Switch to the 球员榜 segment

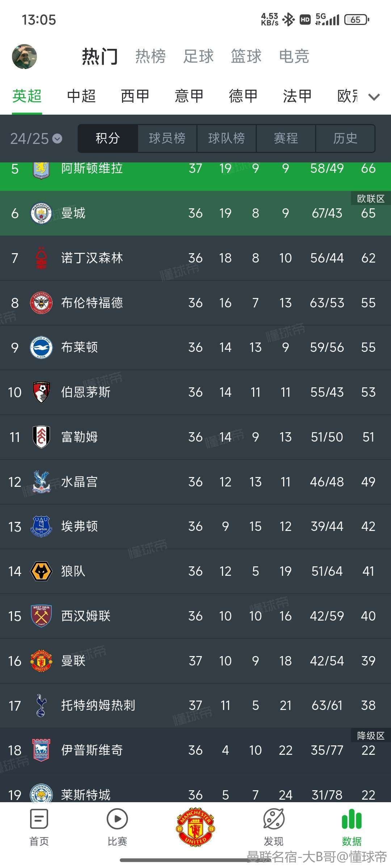[x=167, y=138]
